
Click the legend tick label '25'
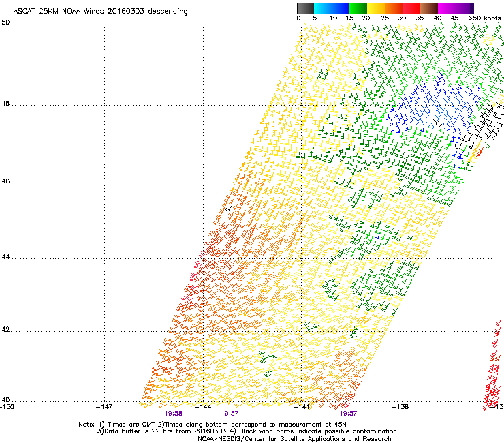(x=385, y=18)
